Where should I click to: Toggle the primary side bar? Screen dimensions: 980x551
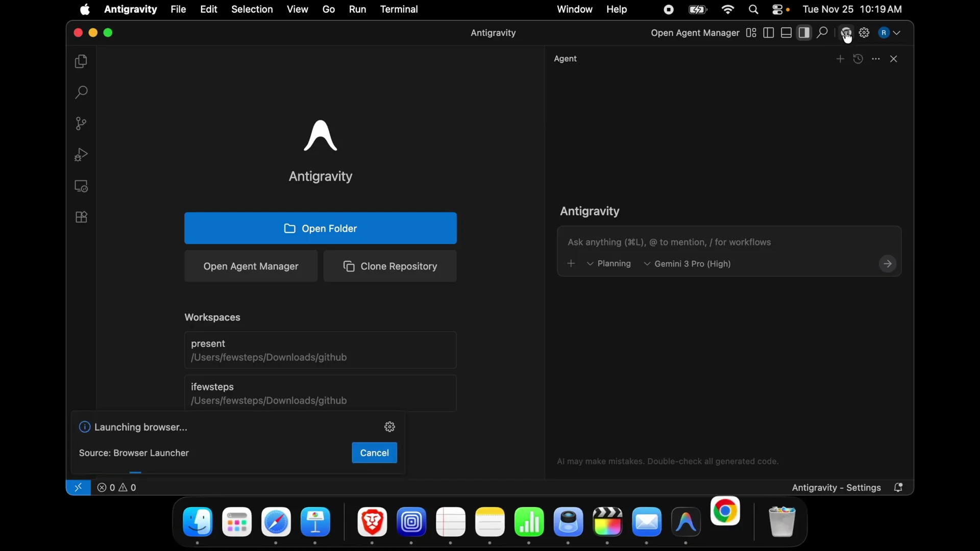(768, 33)
